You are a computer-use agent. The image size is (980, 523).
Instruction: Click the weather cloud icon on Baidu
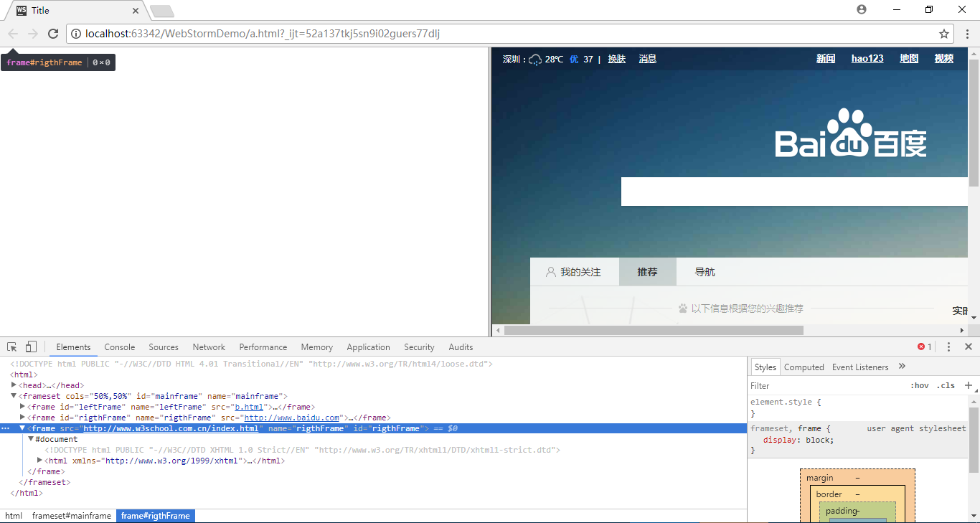coord(535,60)
